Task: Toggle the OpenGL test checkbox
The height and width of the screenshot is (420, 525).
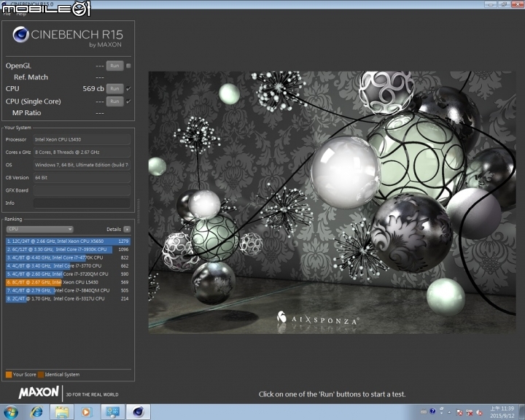Action: point(128,66)
